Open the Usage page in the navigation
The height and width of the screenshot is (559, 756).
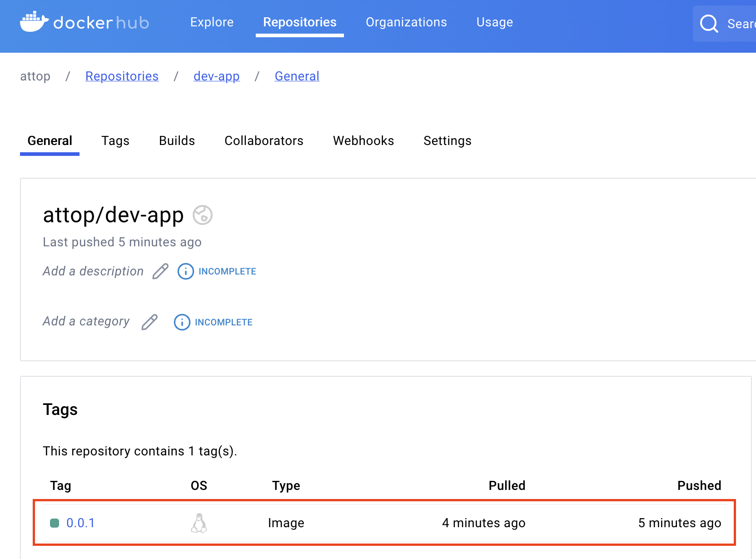494,22
